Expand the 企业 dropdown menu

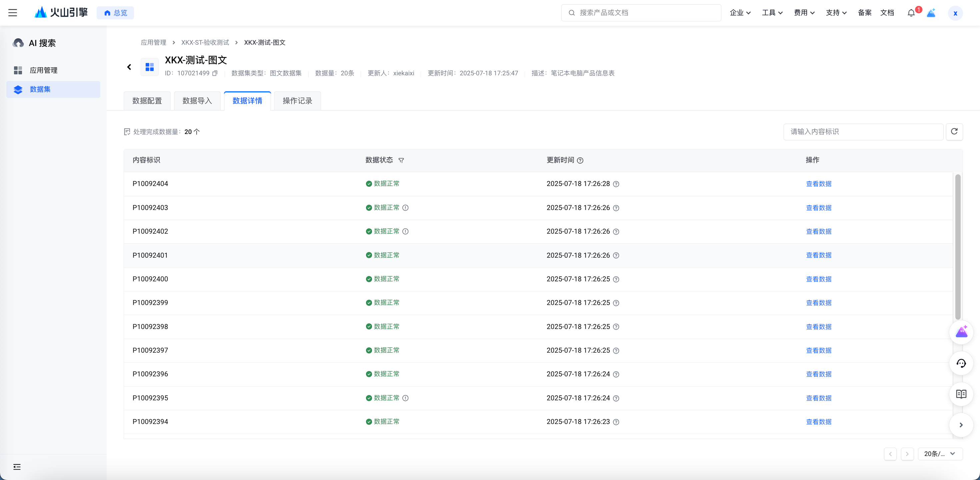coord(740,13)
